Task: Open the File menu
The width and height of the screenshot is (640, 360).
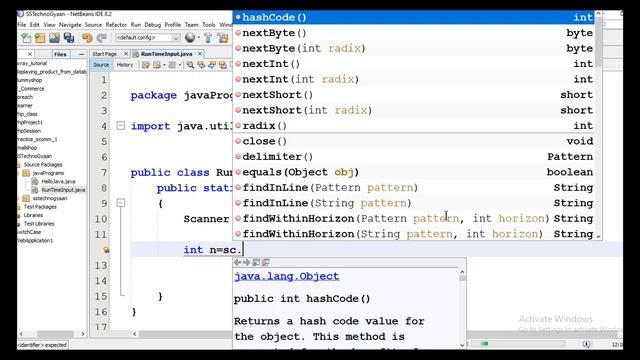Action: click(22, 25)
